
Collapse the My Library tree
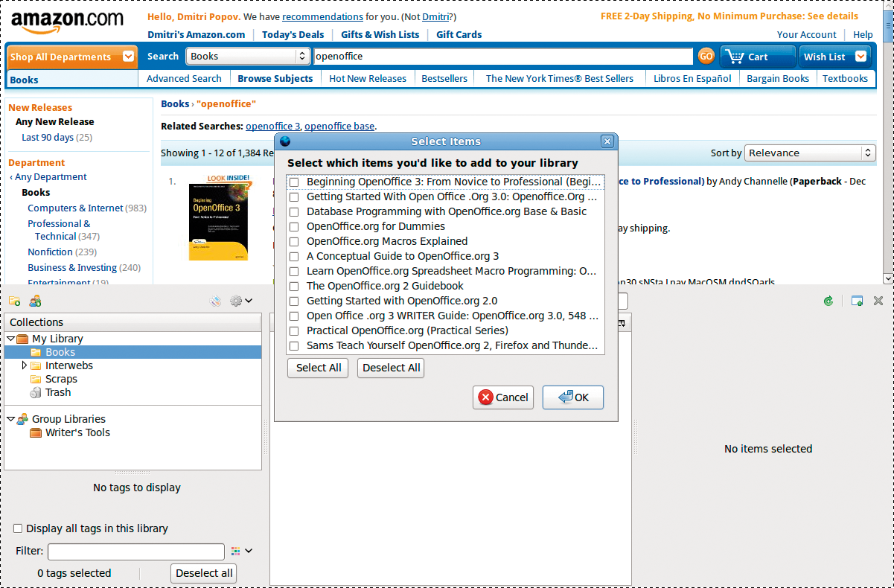pos(10,339)
